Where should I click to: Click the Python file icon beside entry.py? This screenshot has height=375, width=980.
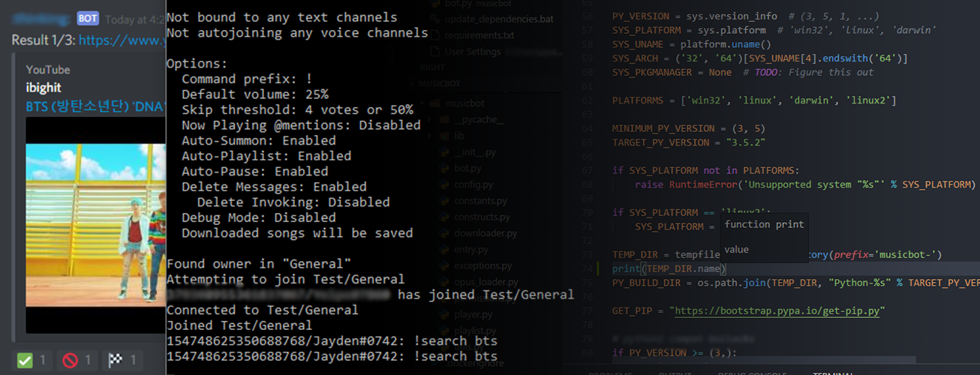[445, 250]
